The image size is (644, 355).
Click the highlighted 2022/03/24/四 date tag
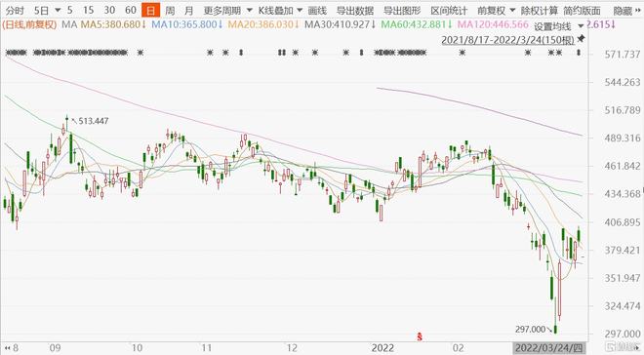(x=548, y=348)
